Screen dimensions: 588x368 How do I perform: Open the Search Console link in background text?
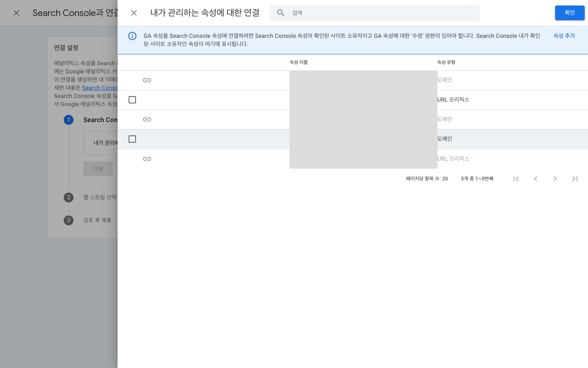coord(100,88)
